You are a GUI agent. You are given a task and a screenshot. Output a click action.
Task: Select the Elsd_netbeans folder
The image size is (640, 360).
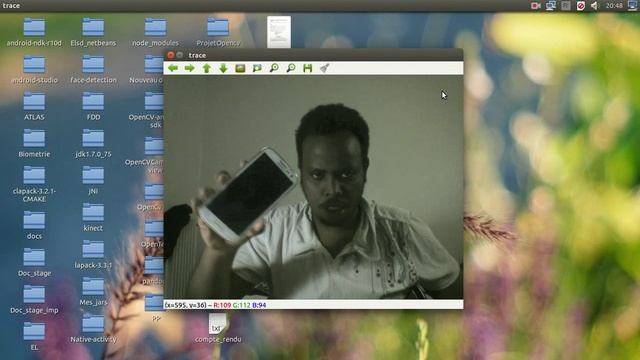93,32
